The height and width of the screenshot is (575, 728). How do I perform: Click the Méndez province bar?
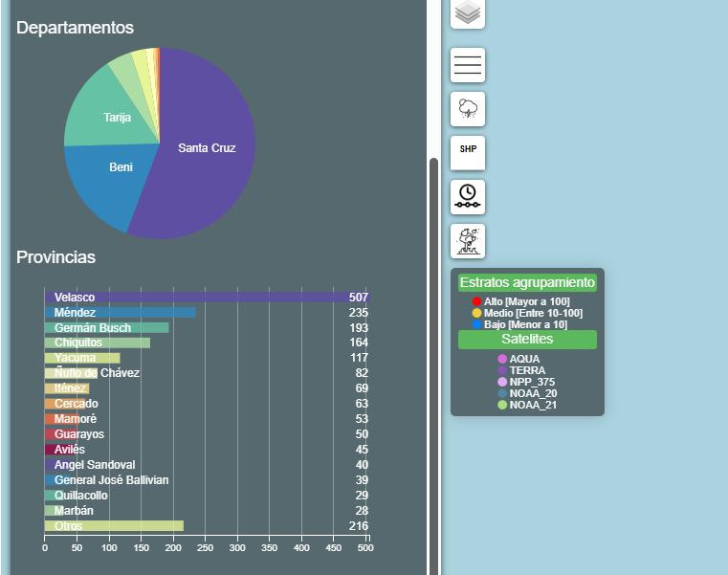pyautogui.click(x=121, y=313)
